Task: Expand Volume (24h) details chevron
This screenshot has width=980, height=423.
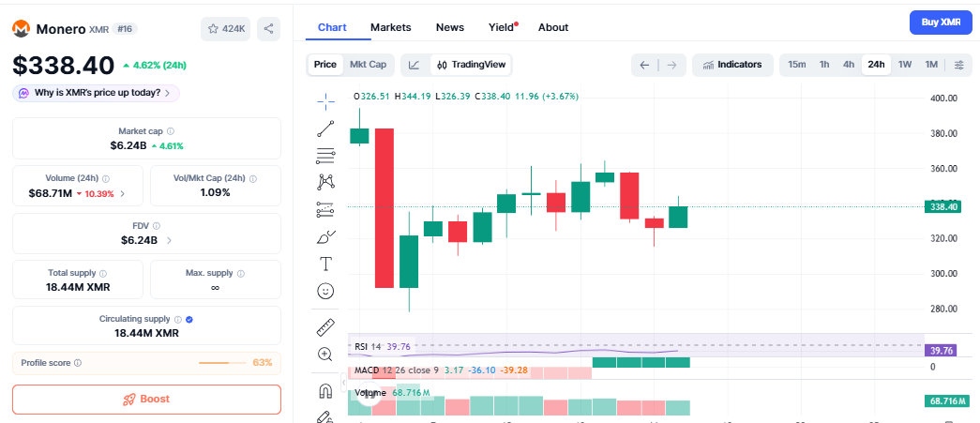Action: tap(123, 194)
